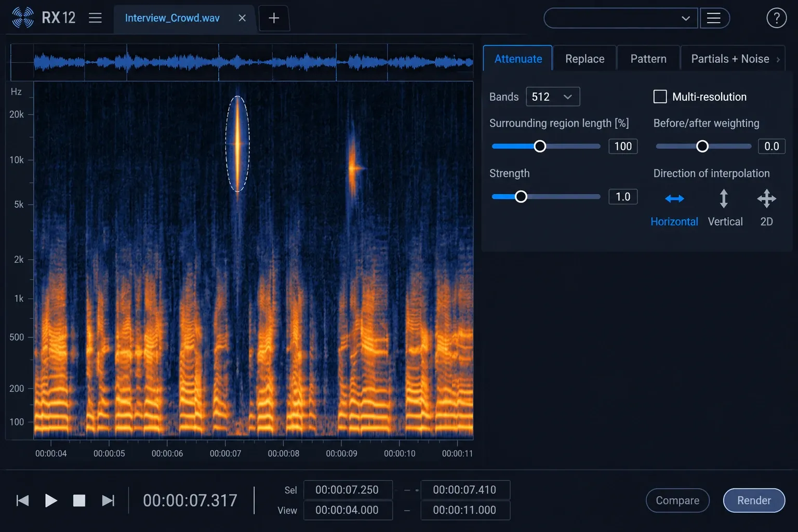798x532 pixels.
Task: Open the help question mark icon
Action: pos(776,18)
